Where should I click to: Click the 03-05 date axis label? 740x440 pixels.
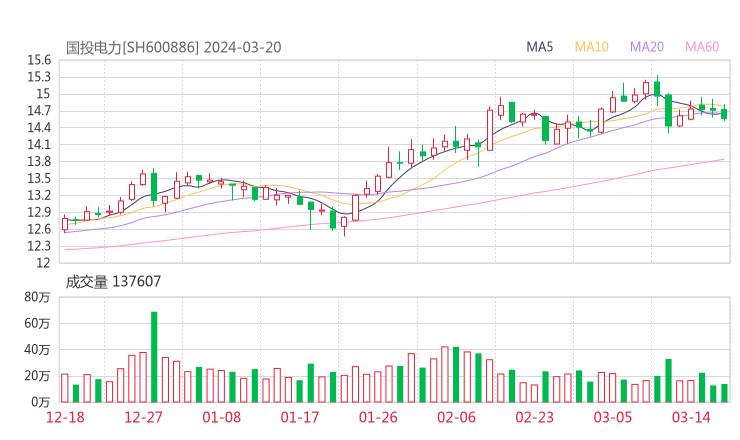coord(613,417)
